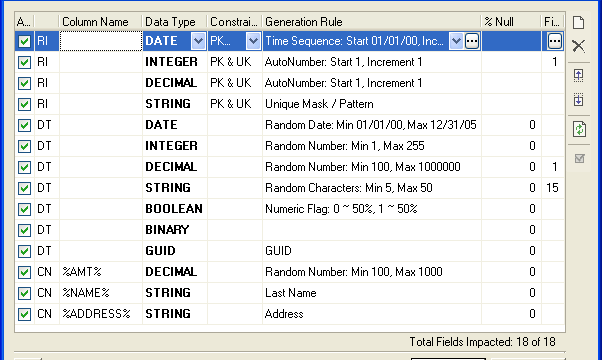Uncheck the RI DATE row checkbox
This screenshot has height=360, width=602.
pyautogui.click(x=25, y=41)
